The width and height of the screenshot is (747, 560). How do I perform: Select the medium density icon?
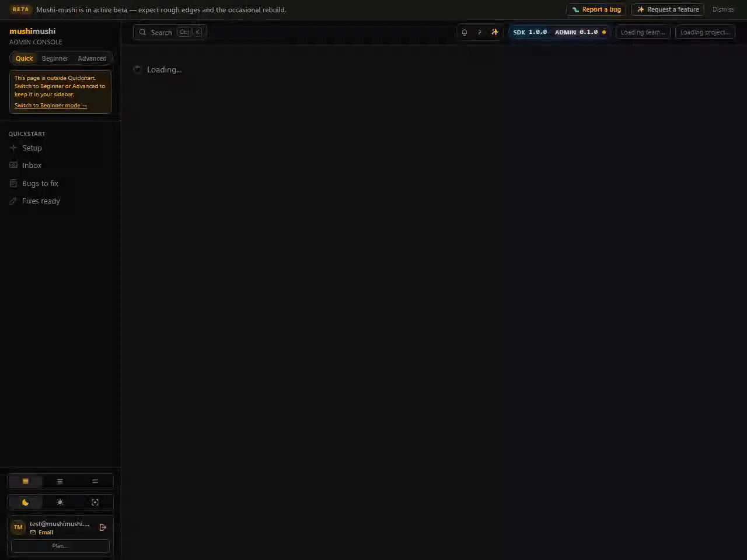click(x=60, y=481)
